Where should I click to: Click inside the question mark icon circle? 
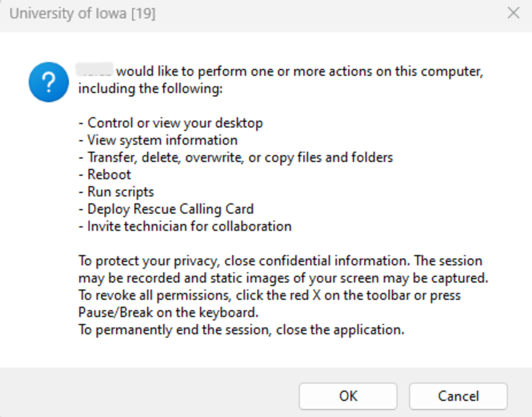click(48, 82)
